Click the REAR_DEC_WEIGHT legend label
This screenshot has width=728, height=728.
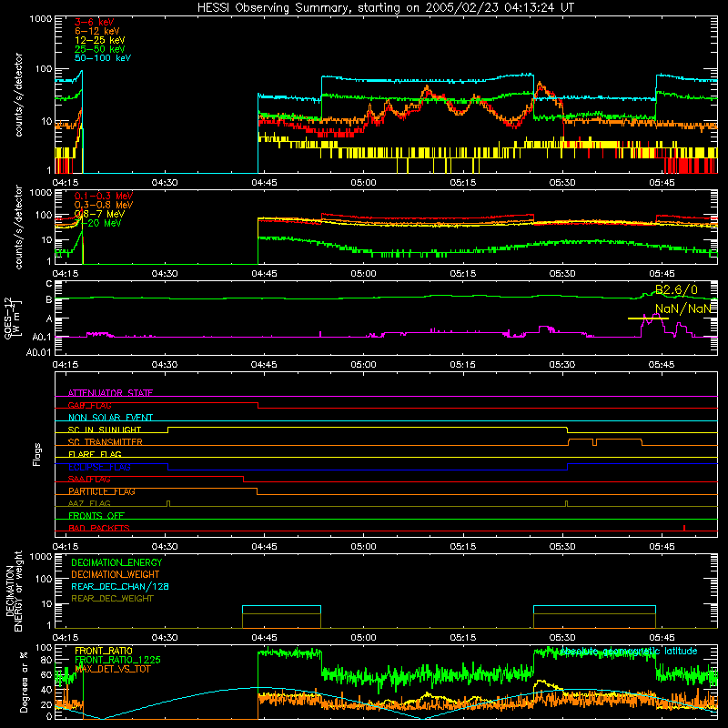(112, 599)
